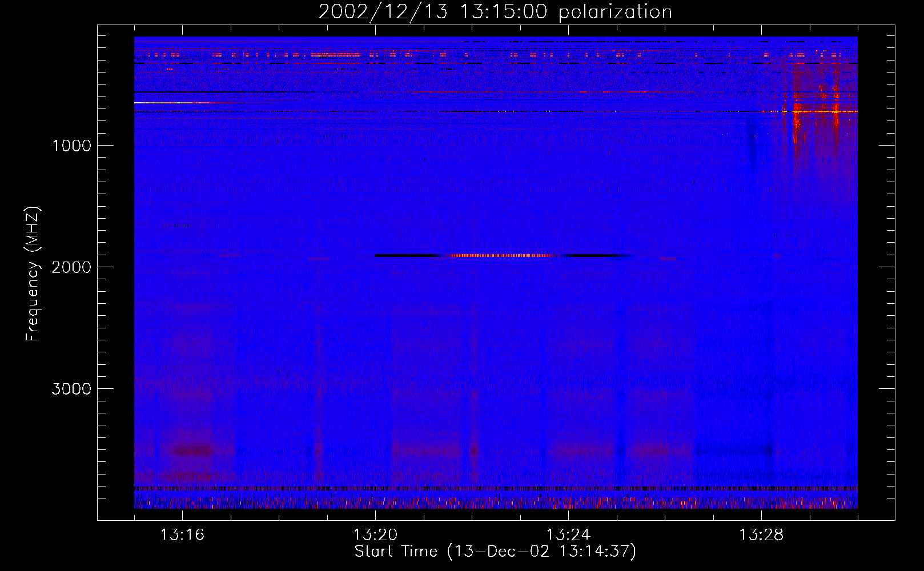This screenshot has width=924, height=571.
Task: Click the "Start Time (13-Dec-02 13:14:37)" label
Action: (495, 552)
